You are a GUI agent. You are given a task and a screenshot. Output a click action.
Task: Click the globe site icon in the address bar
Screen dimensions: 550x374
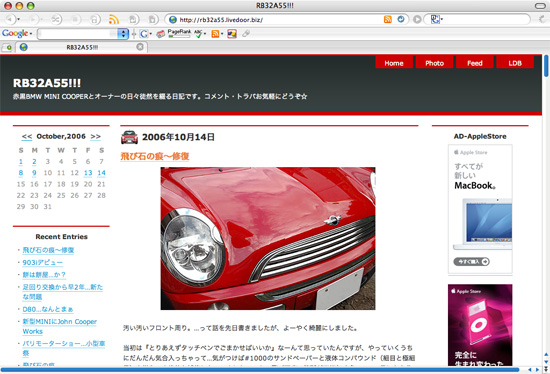(173, 20)
